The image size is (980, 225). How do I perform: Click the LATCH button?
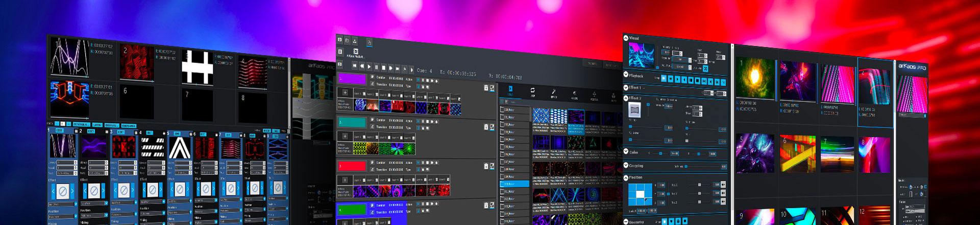click(97, 125)
